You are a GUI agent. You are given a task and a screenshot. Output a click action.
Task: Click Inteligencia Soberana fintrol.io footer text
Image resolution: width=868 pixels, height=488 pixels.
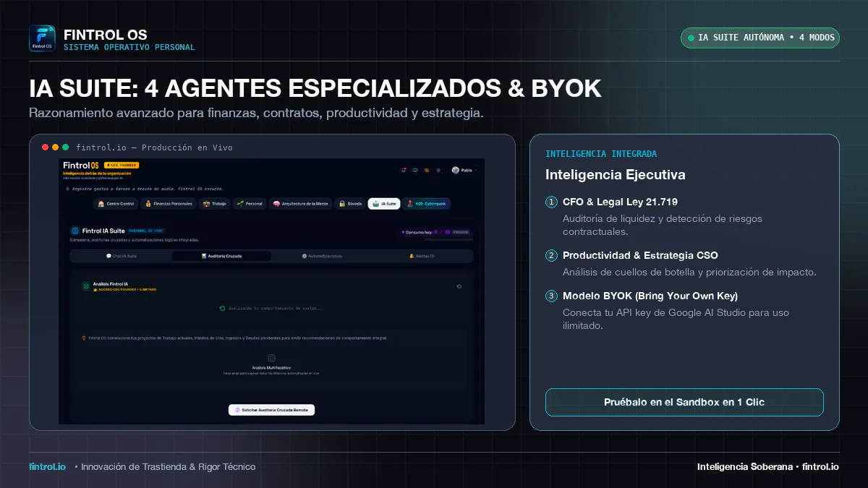768,466
